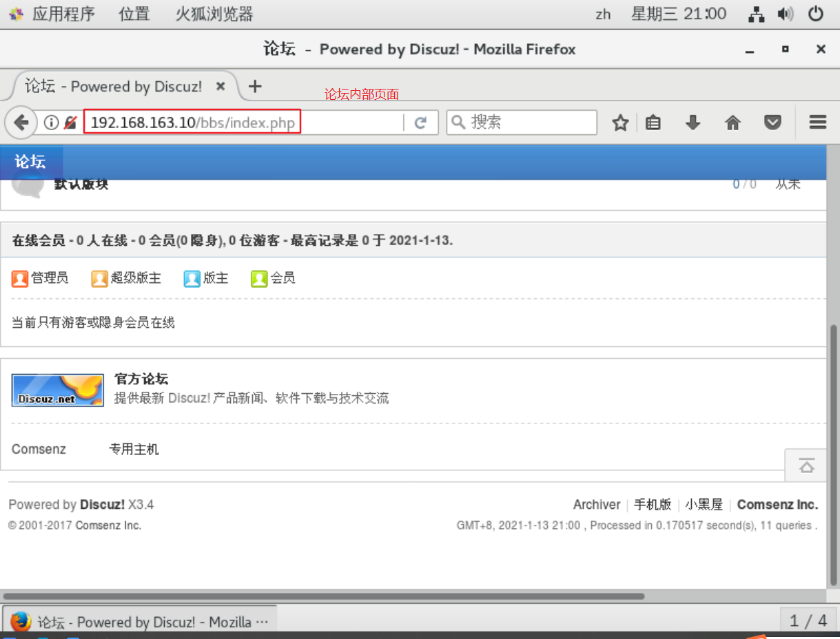Click the Firefox icon in the taskbar

coord(21,622)
